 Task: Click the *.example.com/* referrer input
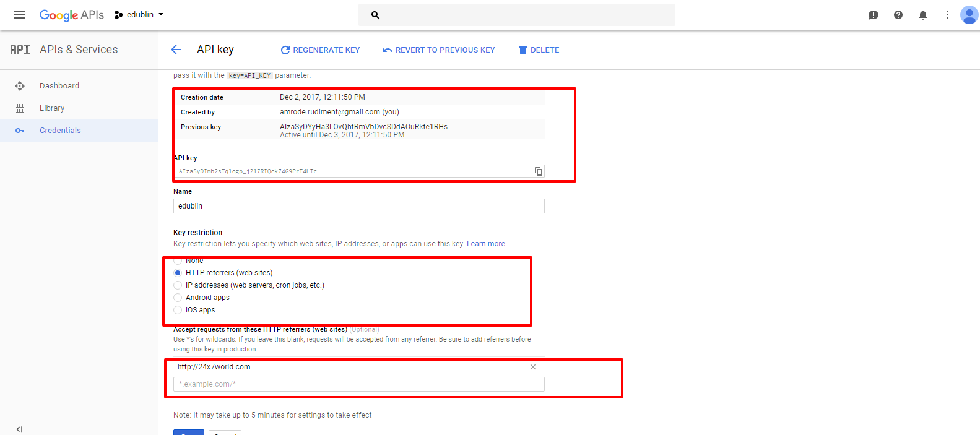pyautogui.click(x=359, y=384)
